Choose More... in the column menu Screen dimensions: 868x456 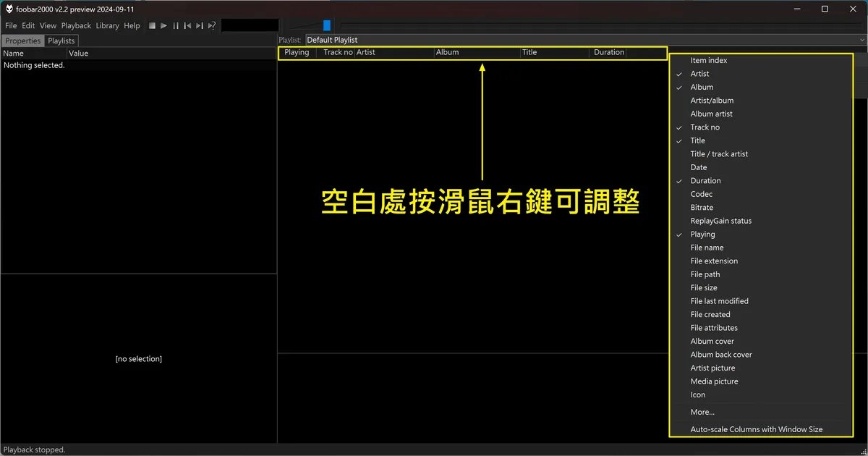tap(761, 413)
